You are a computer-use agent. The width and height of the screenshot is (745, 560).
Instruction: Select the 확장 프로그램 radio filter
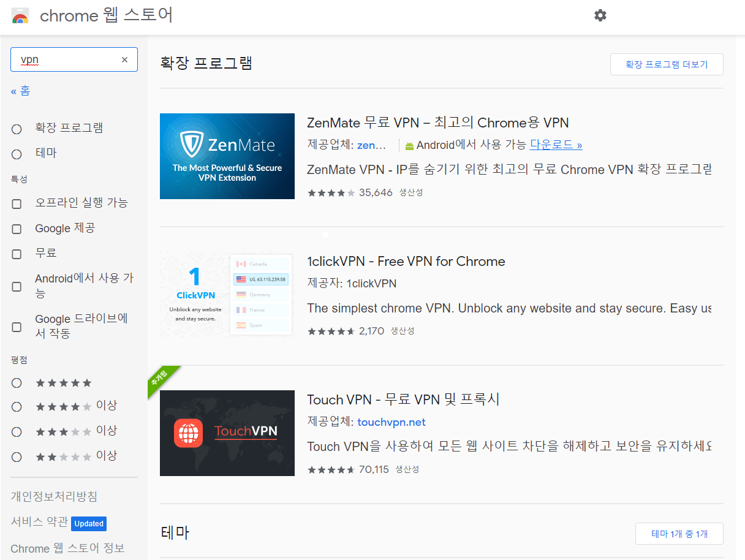[x=17, y=129]
